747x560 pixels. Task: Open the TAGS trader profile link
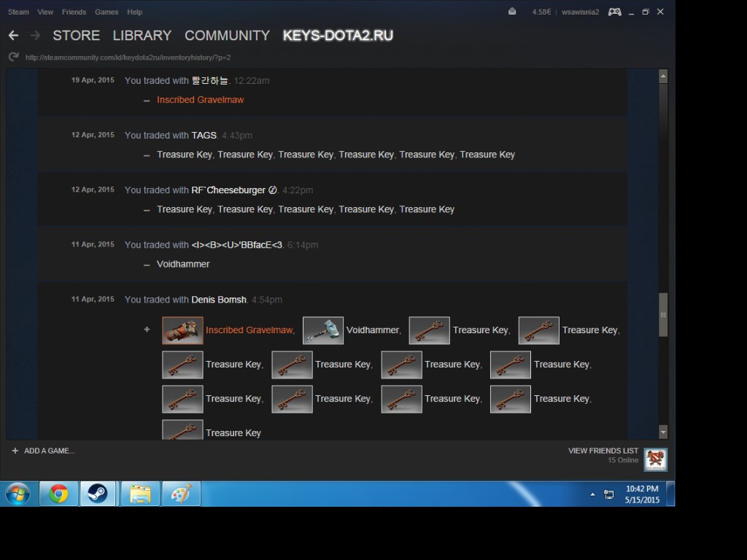point(204,135)
